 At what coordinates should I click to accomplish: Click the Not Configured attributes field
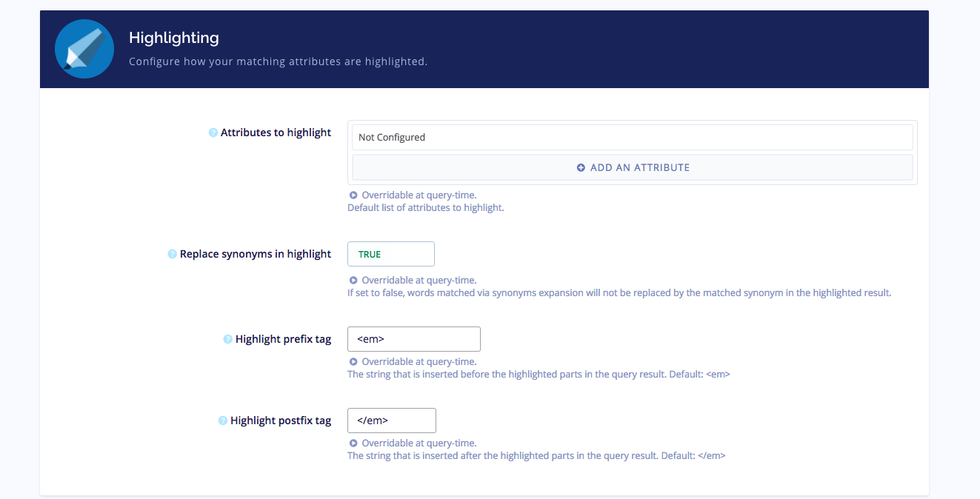pos(633,137)
